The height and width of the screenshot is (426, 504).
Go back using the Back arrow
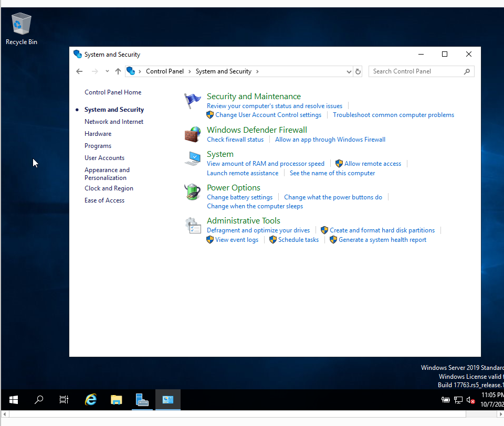[79, 71]
